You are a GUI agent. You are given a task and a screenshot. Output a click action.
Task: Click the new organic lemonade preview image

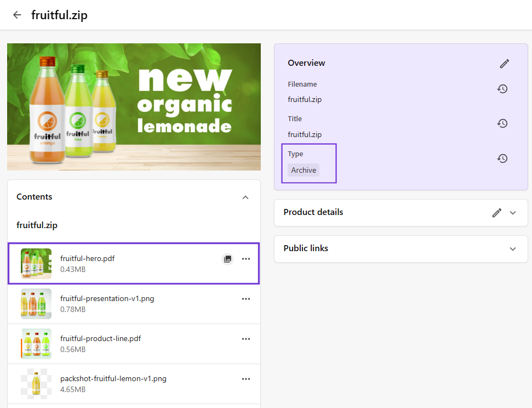134,107
